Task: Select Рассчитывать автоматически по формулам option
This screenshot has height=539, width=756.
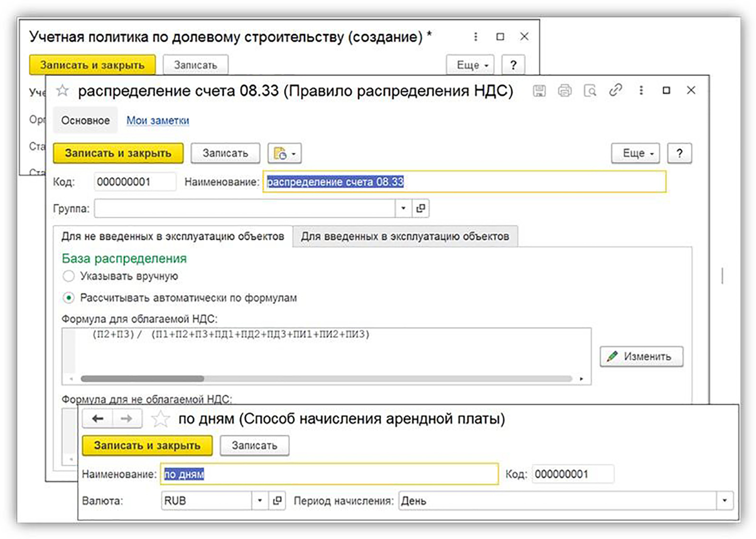Action: coord(69,298)
